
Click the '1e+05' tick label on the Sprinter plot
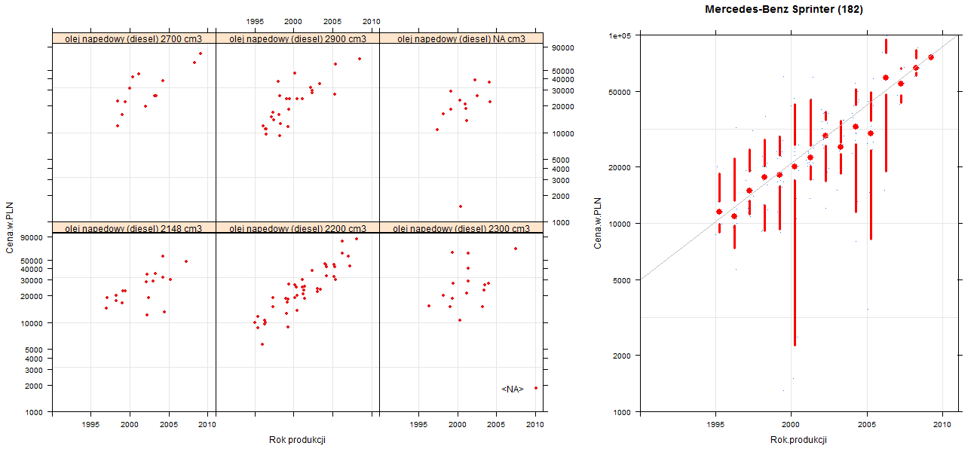pos(620,35)
